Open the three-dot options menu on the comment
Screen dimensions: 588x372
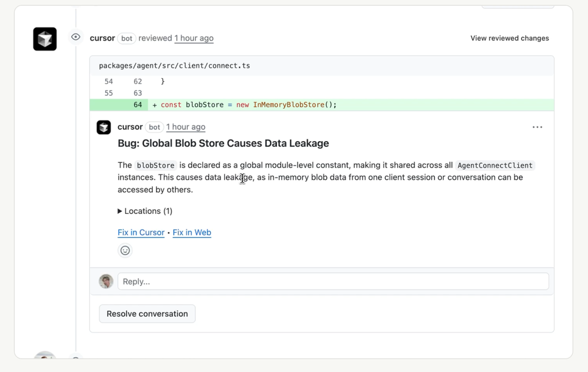click(x=537, y=127)
